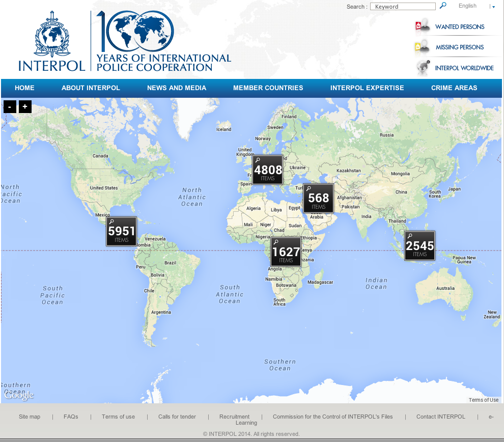Go to the HOME menu
Viewport: 504px width, 442px height.
(x=24, y=88)
